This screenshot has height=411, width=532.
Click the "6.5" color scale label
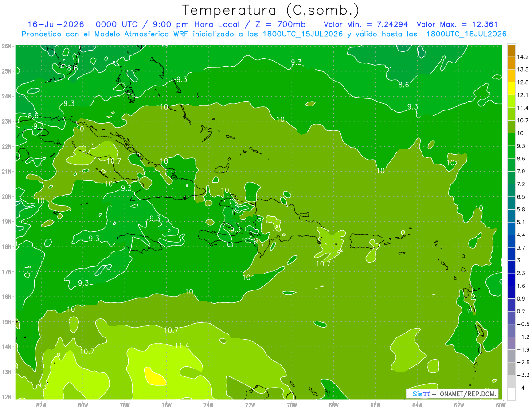tap(520, 197)
